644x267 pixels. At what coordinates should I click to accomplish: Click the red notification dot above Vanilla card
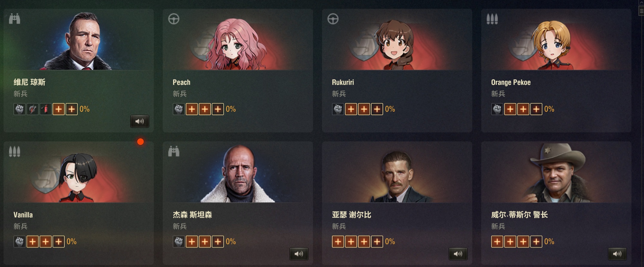pyautogui.click(x=140, y=142)
